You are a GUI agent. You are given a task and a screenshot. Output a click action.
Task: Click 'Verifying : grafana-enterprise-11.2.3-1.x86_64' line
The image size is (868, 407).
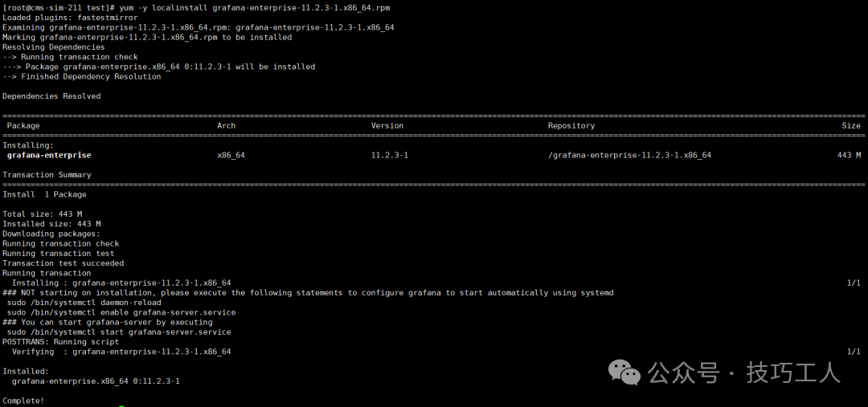click(x=121, y=352)
